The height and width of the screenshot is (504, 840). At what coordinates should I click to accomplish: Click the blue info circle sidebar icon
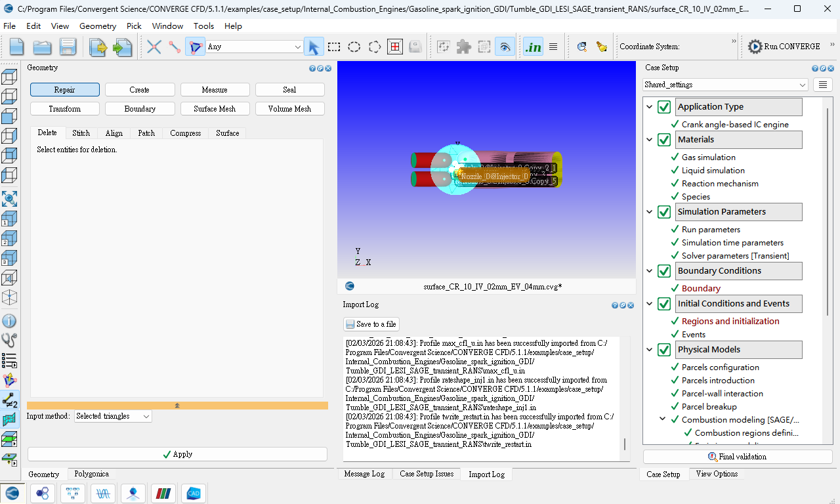[9, 321]
